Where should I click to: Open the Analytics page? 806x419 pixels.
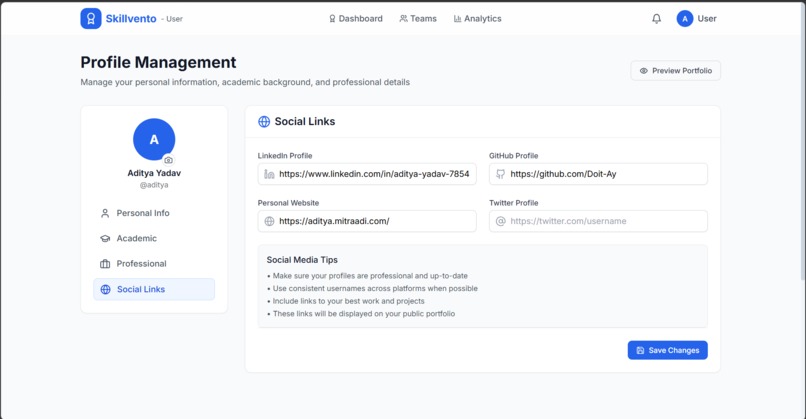tap(478, 19)
